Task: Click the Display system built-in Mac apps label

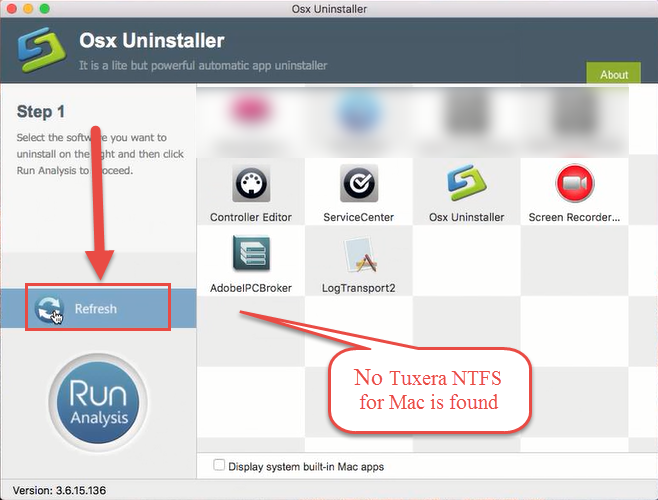Action: coord(305,466)
